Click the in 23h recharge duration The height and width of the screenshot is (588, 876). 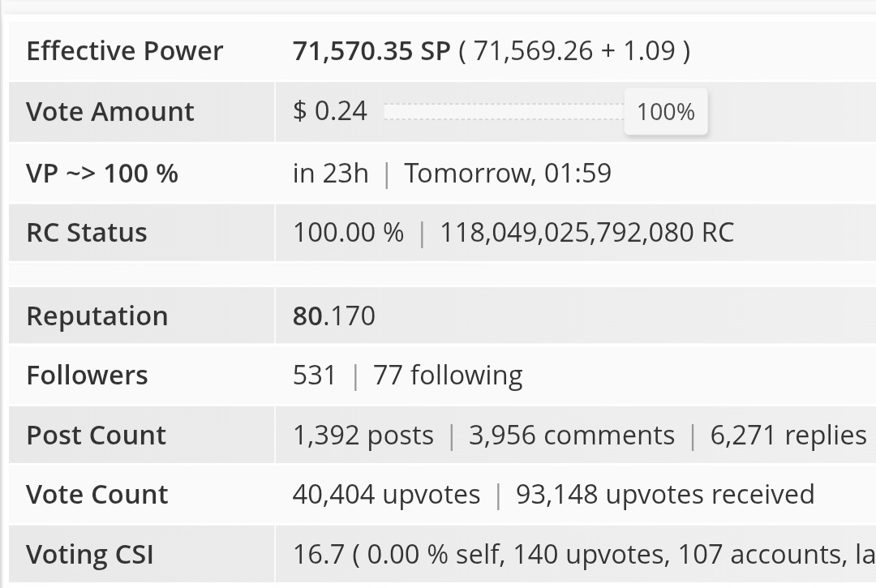[331, 173]
